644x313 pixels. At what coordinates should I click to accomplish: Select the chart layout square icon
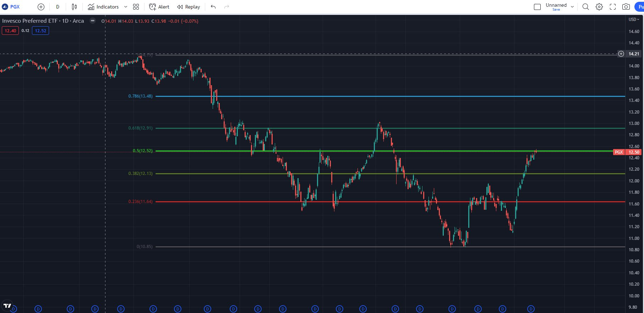coord(537,7)
